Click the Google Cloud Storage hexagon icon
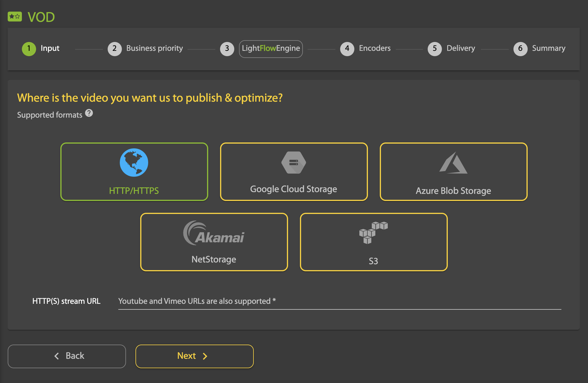 (293, 163)
